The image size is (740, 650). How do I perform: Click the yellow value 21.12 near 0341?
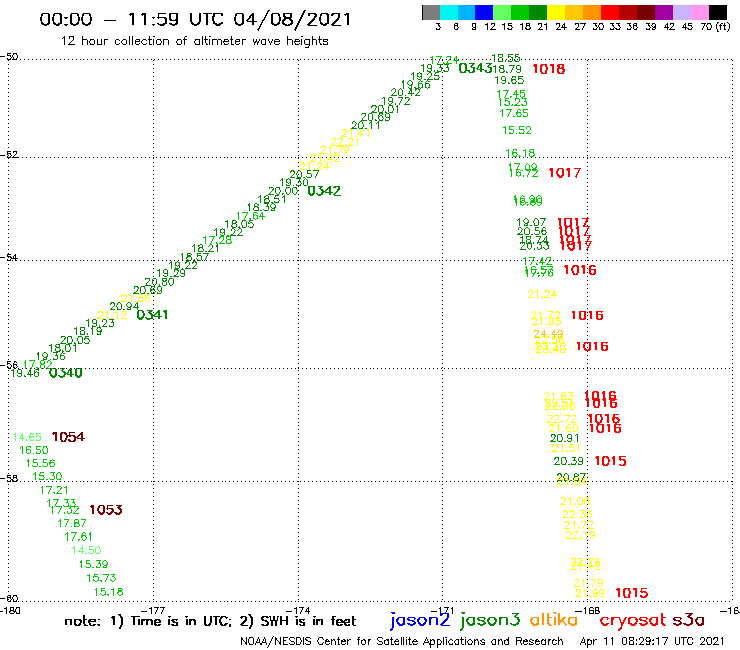(112, 315)
